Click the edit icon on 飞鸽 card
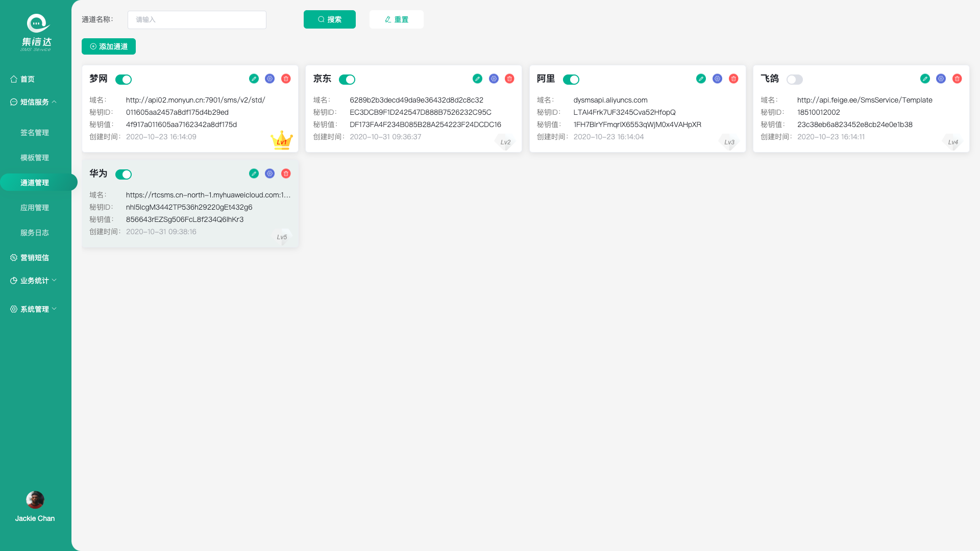 (925, 79)
